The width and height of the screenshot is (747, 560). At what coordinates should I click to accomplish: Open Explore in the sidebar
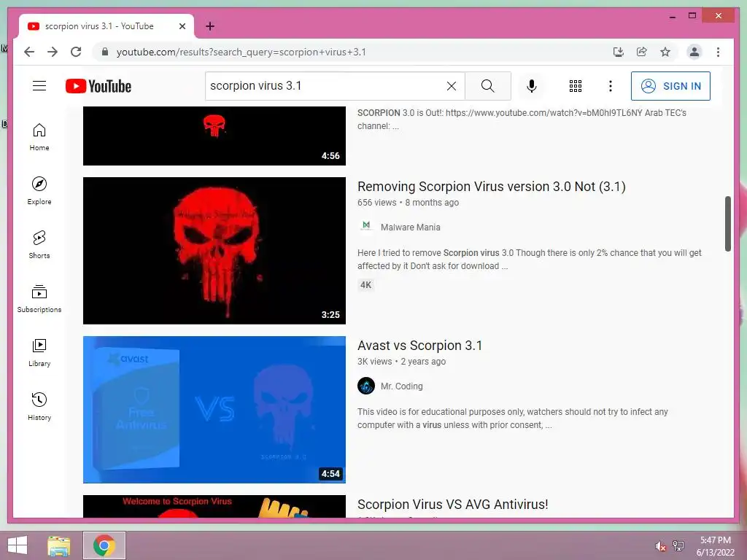[x=39, y=191]
